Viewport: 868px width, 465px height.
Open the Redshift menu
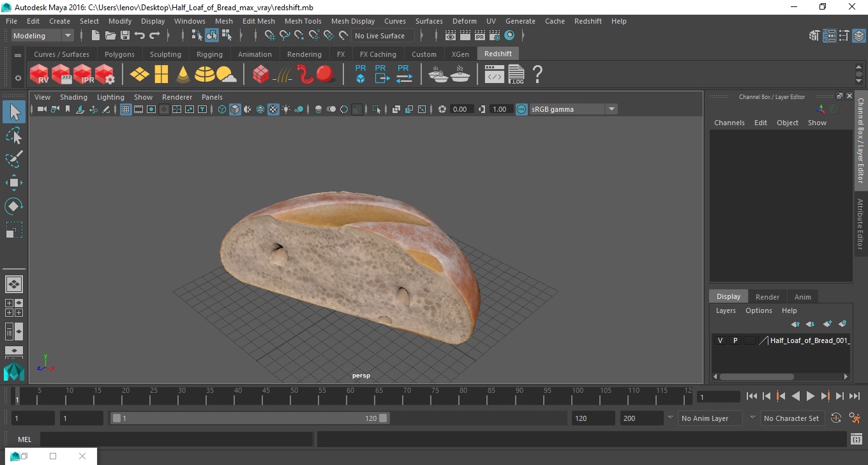click(588, 21)
